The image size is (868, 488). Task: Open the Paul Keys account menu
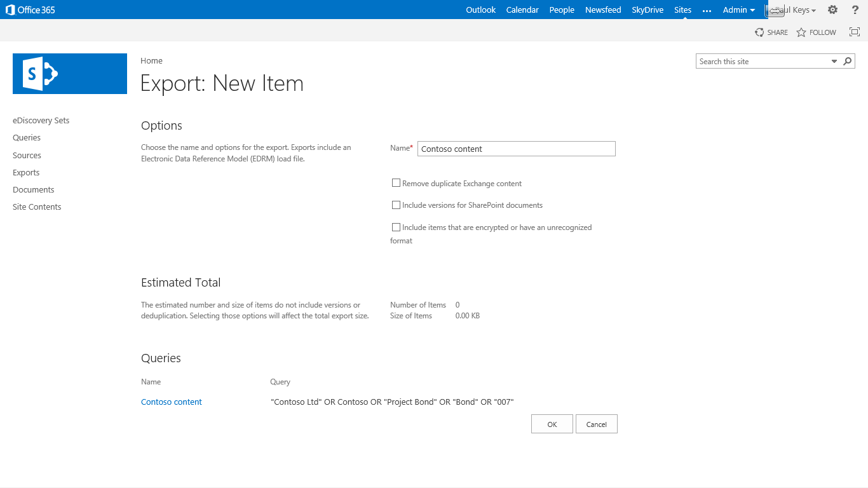[794, 10]
